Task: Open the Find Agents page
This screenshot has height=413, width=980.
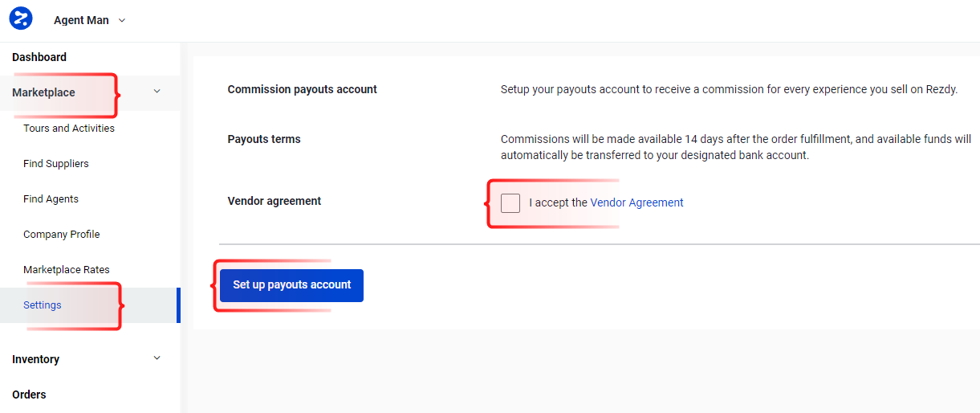Action: coord(51,199)
